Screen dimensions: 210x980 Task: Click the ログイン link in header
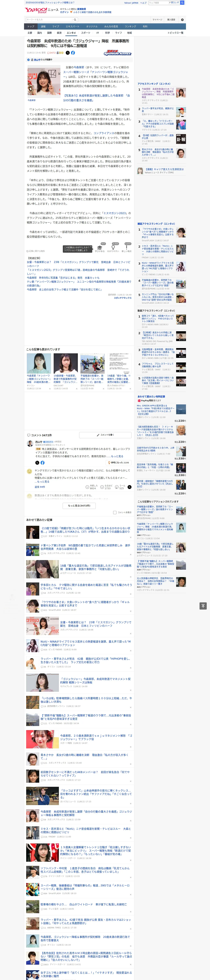(x=64, y=12)
